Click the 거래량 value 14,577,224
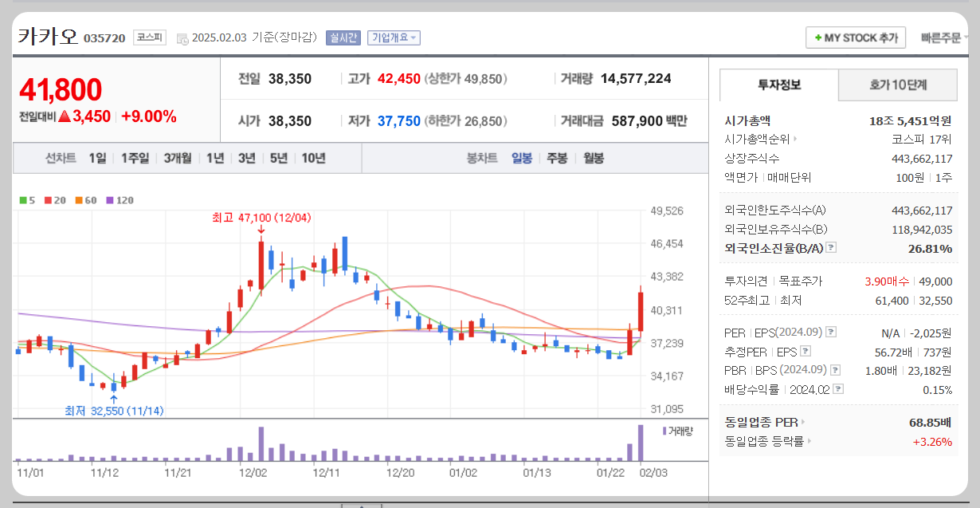The width and height of the screenshot is (980, 508). click(636, 78)
